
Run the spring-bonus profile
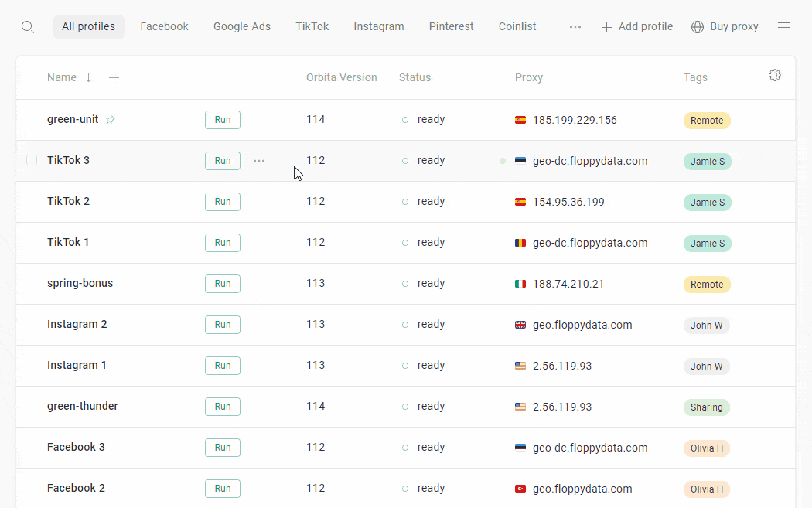pyautogui.click(x=223, y=284)
